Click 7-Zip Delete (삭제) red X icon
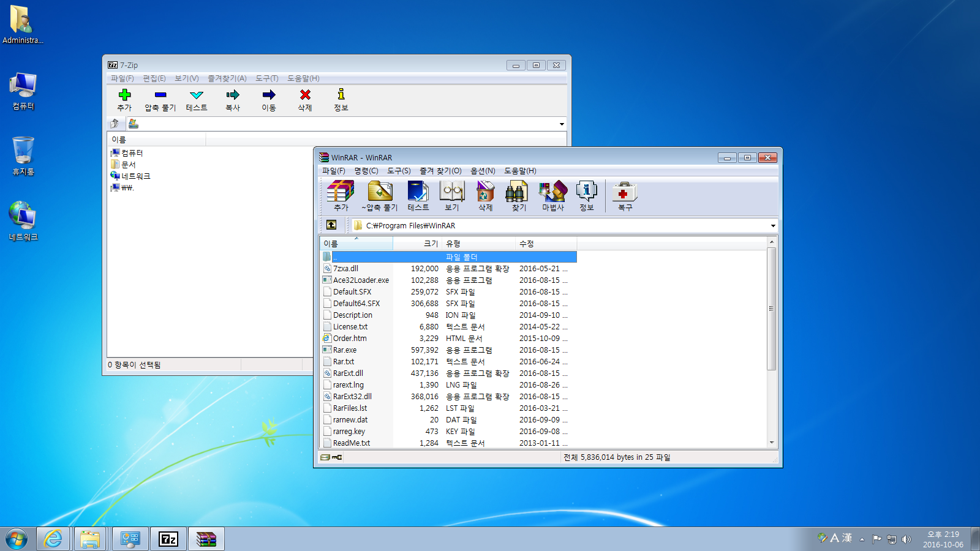 pos(305,100)
